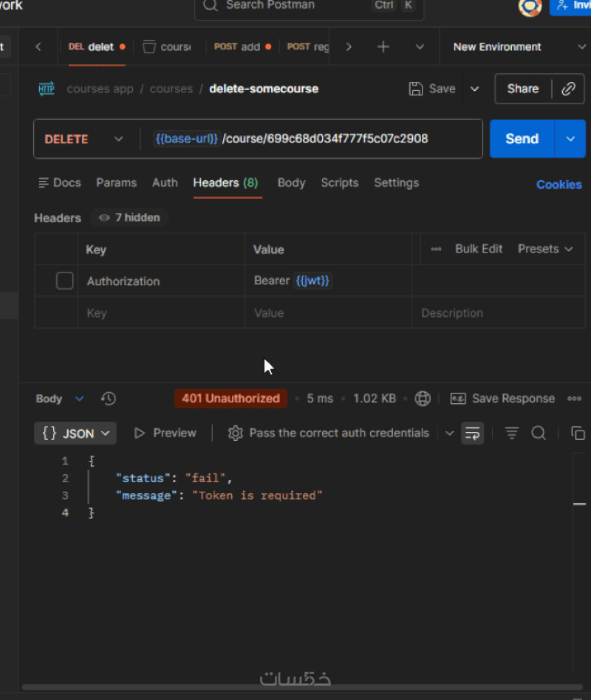Click the globe network icon in response bar
The width and height of the screenshot is (591, 700).
(423, 399)
